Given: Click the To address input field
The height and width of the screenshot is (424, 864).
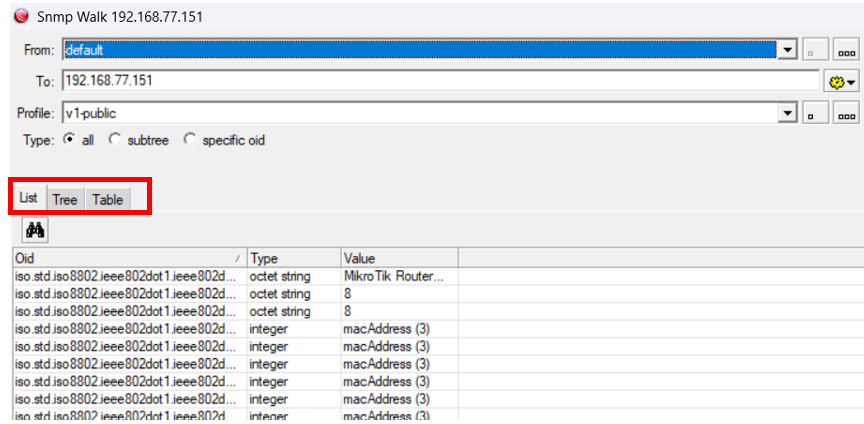Looking at the screenshot, I should tap(440, 81).
